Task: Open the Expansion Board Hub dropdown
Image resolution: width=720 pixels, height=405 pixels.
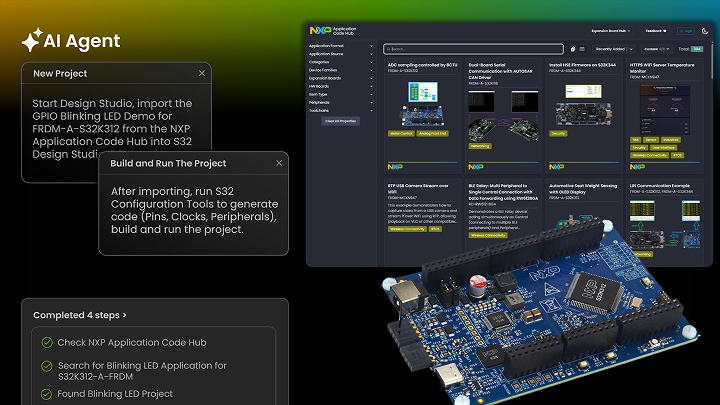Action: 610,31
